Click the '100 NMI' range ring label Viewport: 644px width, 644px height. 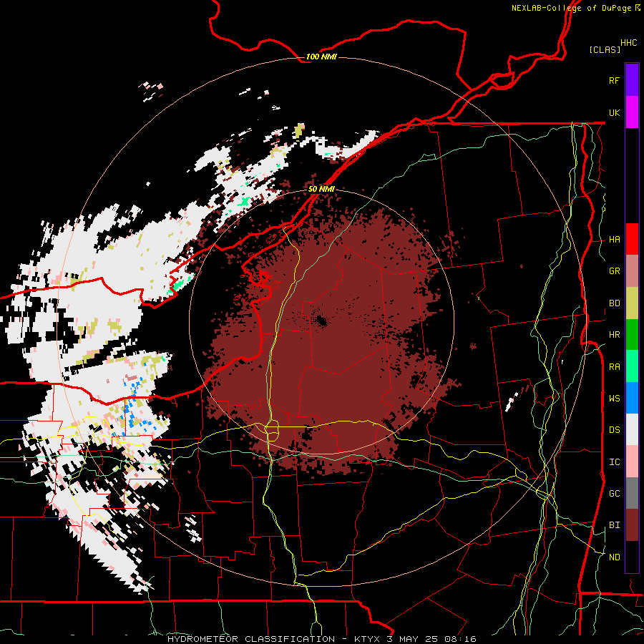(x=321, y=57)
